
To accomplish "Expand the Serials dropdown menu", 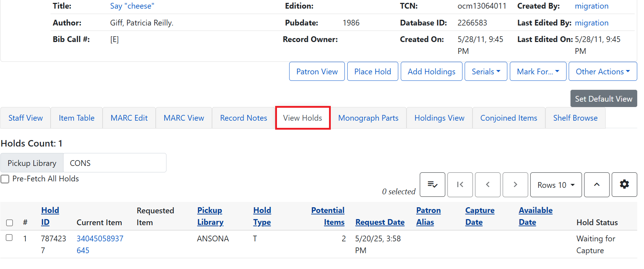I will (x=485, y=71).
